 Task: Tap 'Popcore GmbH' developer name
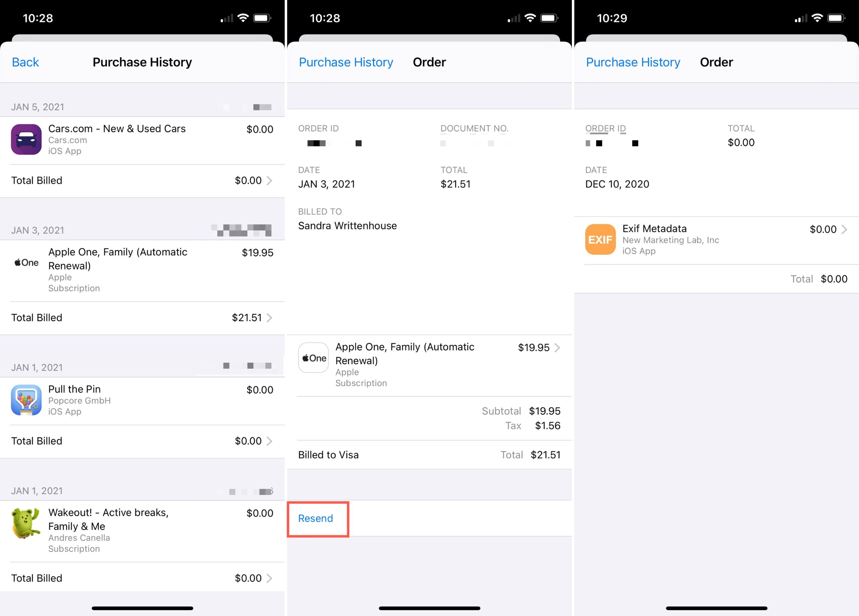pyautogui.click(x=80, y=401)
